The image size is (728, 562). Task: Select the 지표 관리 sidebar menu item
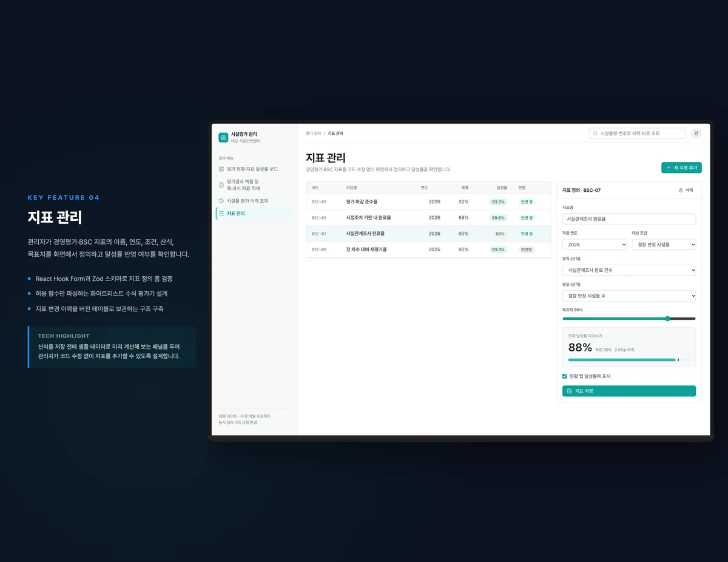254,214
